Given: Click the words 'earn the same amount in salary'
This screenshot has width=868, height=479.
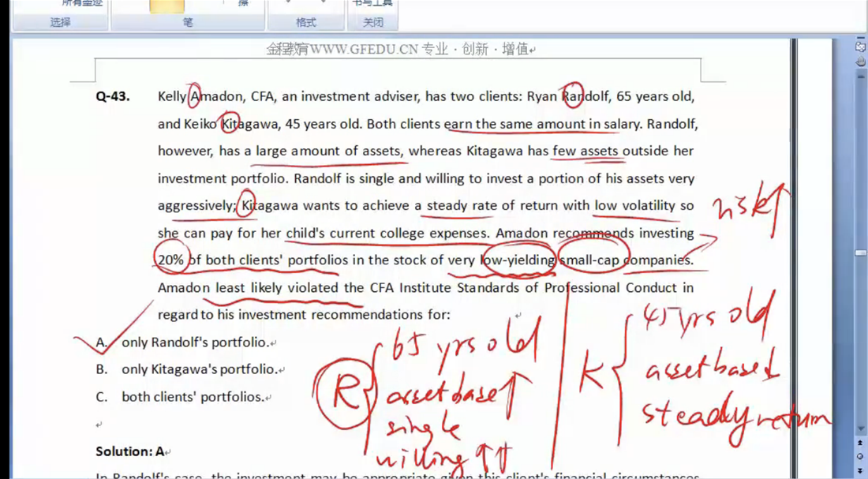Looking at the screenshot, I should (x=543, y=124).
